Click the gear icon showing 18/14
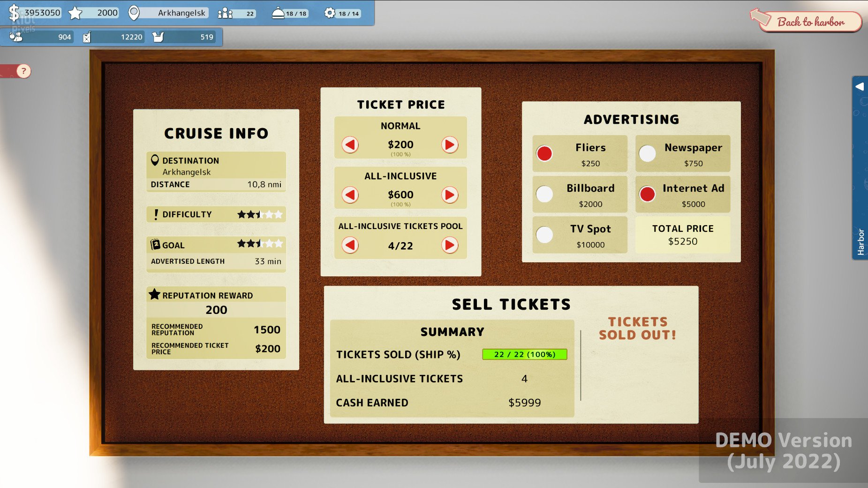The width and height of the screenshot is (868, 488). point(331,13)
